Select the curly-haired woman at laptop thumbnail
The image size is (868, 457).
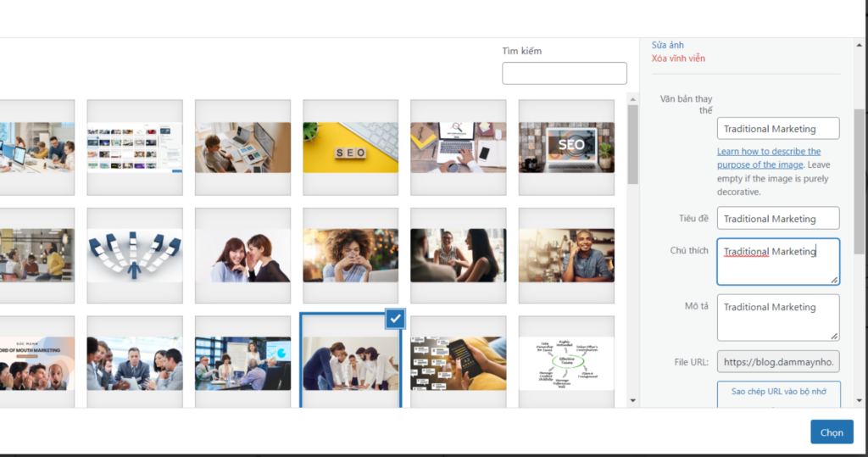[x=350, y=255]
